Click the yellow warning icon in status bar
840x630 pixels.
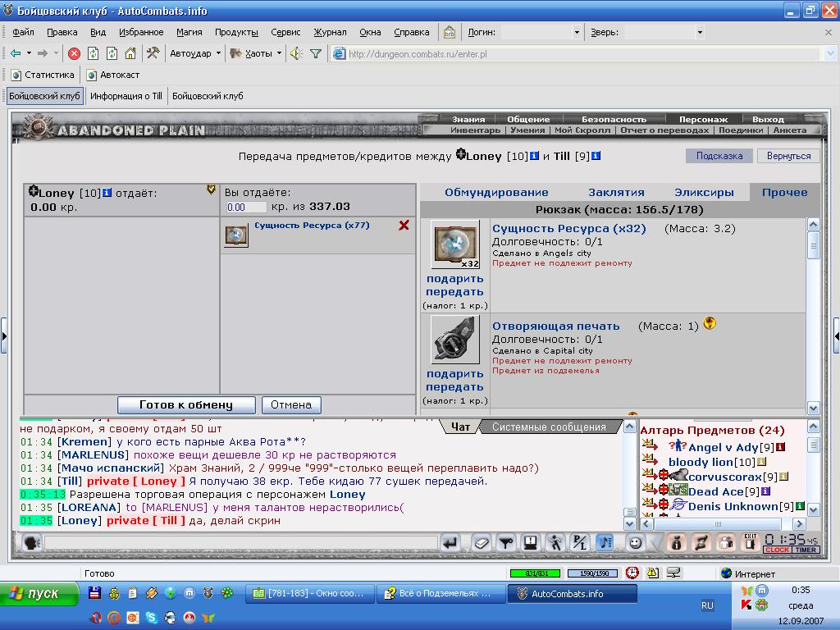[652, 573]
